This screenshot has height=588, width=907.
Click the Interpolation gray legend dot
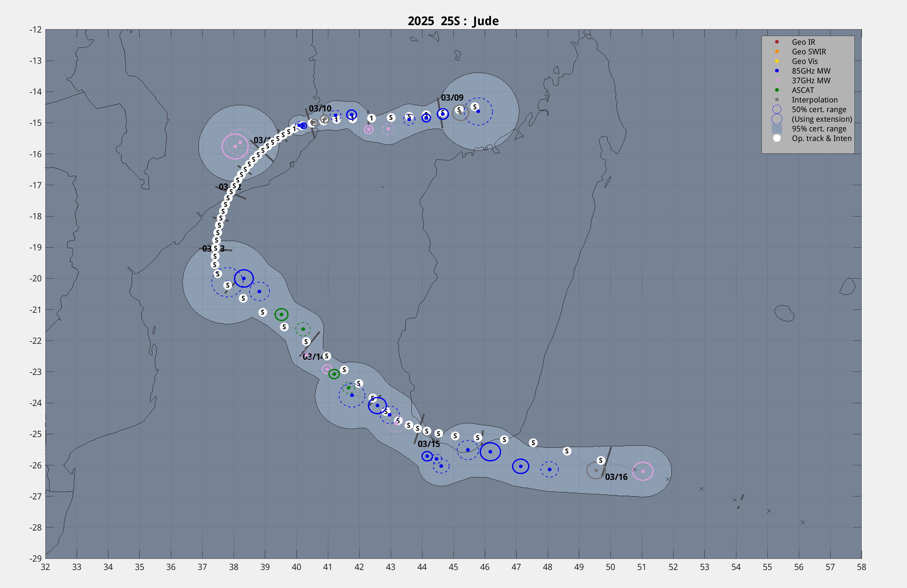777,100
